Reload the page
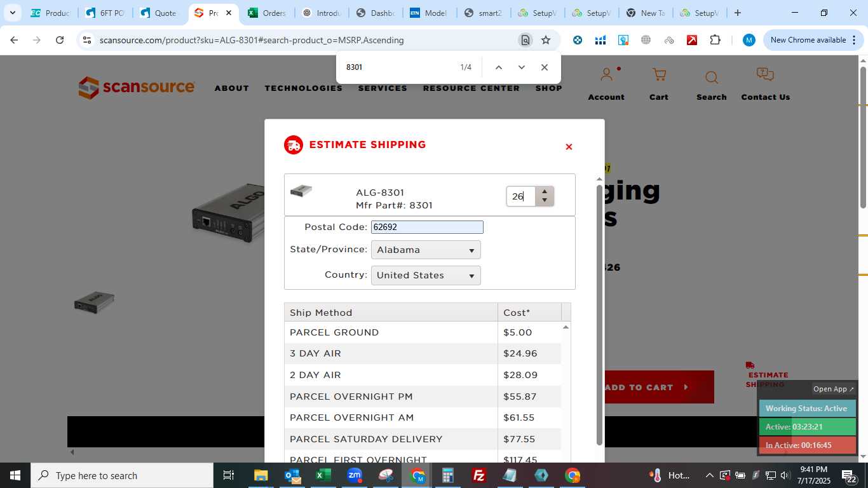 coord(60,40)
